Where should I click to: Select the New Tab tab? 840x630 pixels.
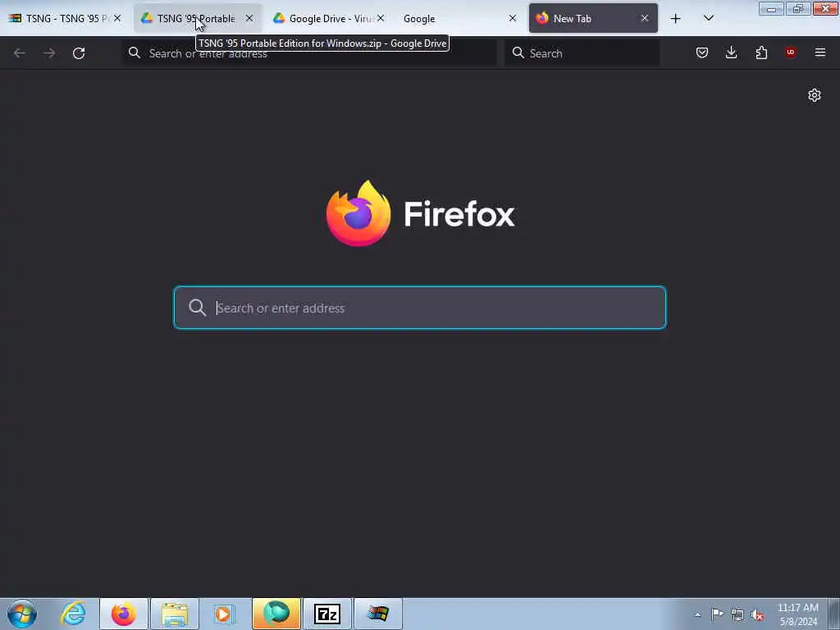pos(592,18)
